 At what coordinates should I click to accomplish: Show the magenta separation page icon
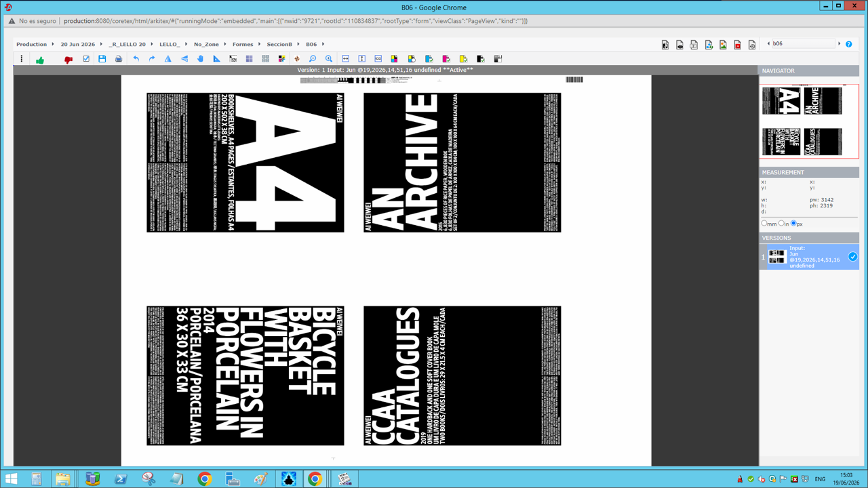[446, 59]
